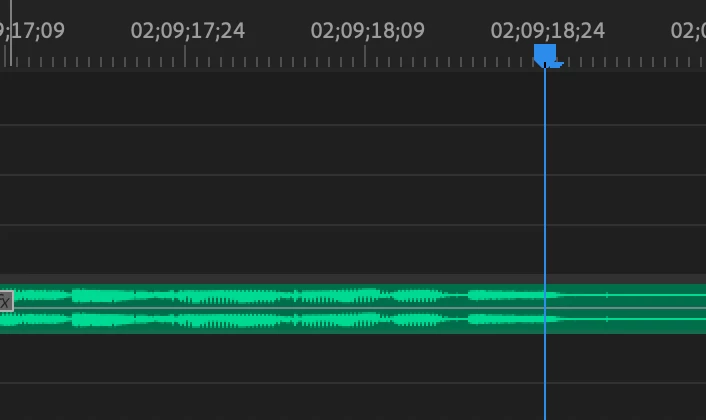This screenshot has width=706, height=420.
Task: Click the second empty video track
Action: point(353,150)
